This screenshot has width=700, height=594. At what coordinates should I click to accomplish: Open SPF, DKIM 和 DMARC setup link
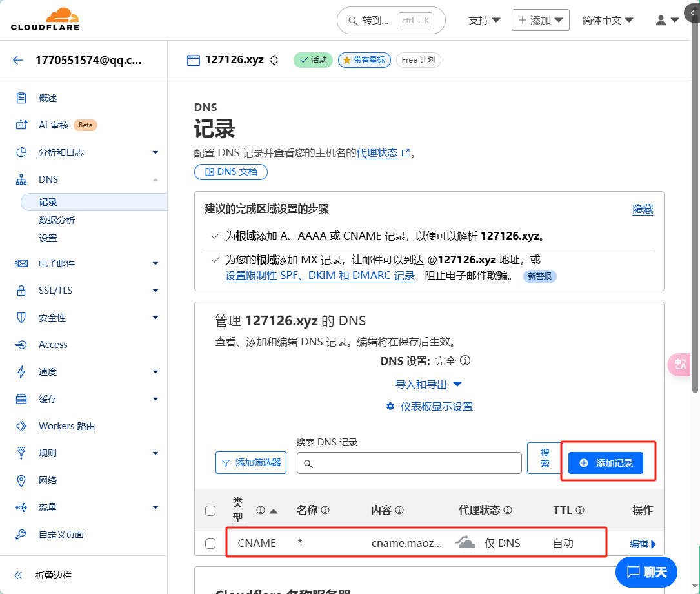coord(320,276)
